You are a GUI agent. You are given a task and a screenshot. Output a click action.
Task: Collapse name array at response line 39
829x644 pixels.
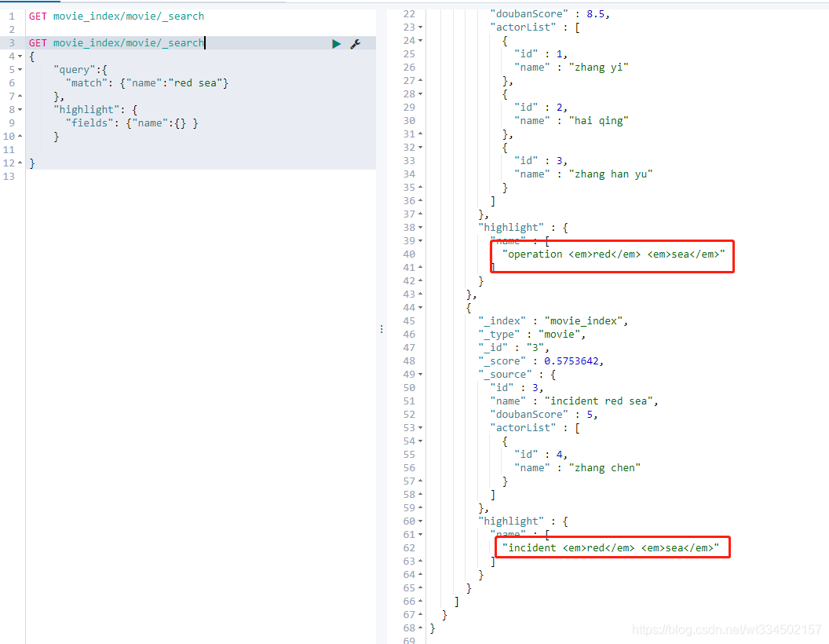(x=420, y=240)
